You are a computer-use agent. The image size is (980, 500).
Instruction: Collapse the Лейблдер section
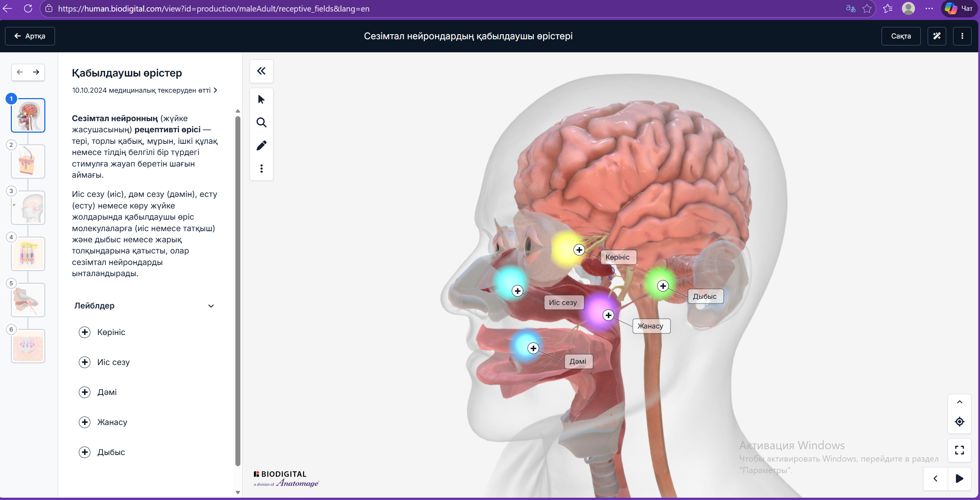tap(211, 306)
